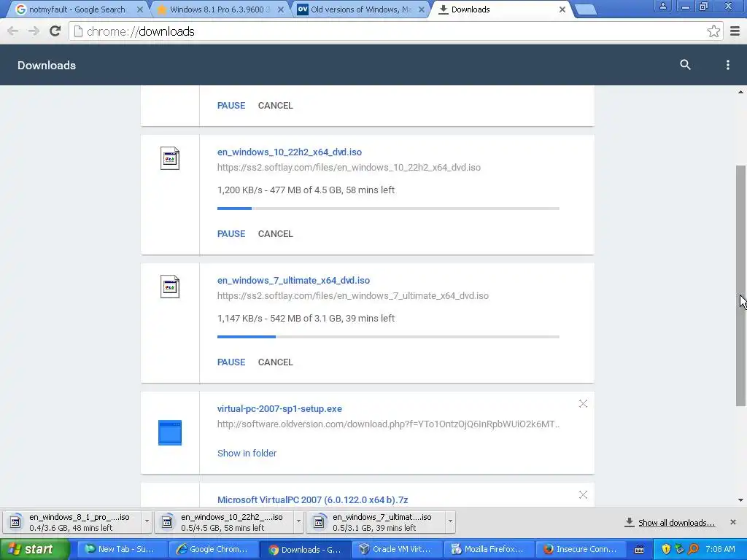Reload the downloads page
This screenshot has height=560, width=747.
point(55,31)
